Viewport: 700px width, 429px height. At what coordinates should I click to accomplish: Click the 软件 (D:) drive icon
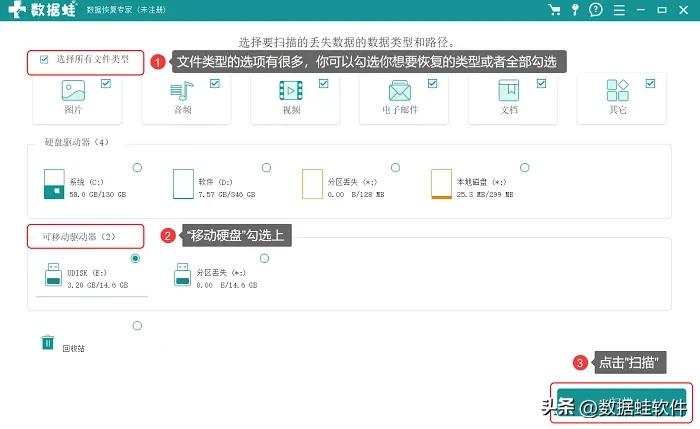coord(183,183)
